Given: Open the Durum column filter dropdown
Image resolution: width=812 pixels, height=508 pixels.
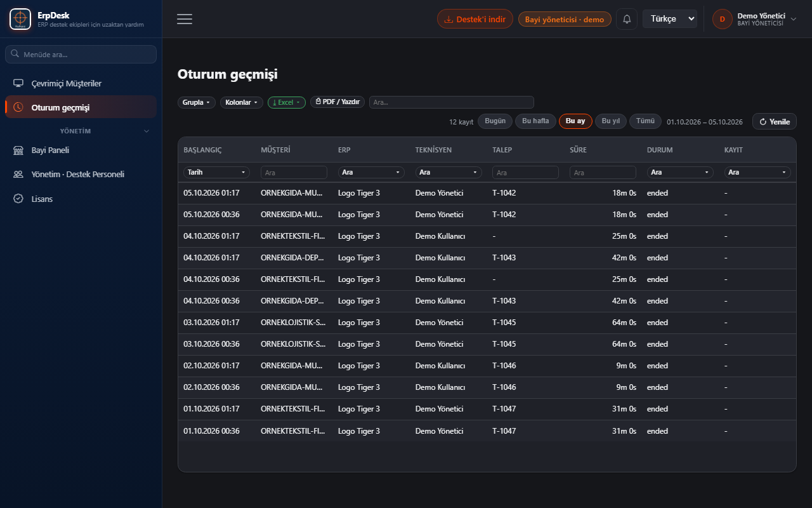Looking at the screenshot, I should click(x=680, y=172).
